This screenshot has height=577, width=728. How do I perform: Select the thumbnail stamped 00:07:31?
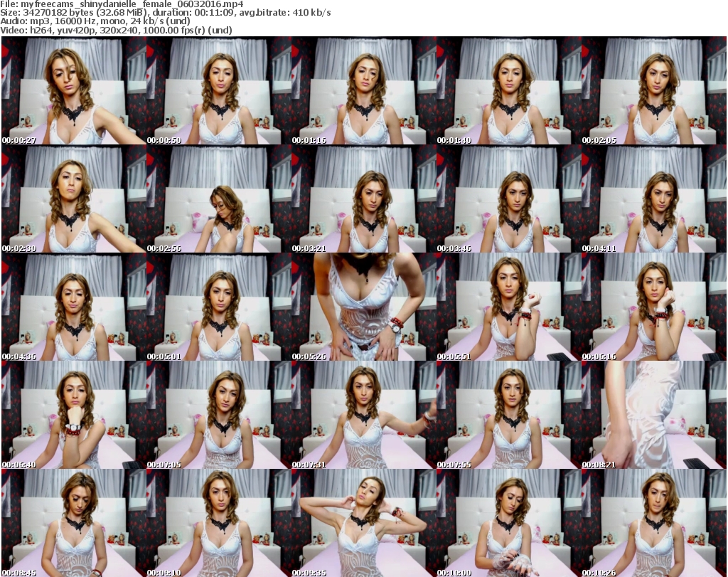point(363,415)
